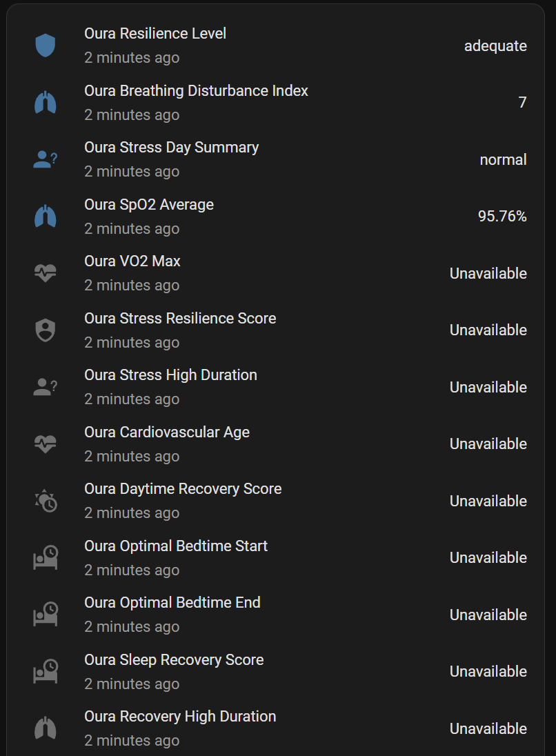556x756 pixels.
Task: Click the shield icon for Oura Resilience Level
Action: (x=45, y=46)
